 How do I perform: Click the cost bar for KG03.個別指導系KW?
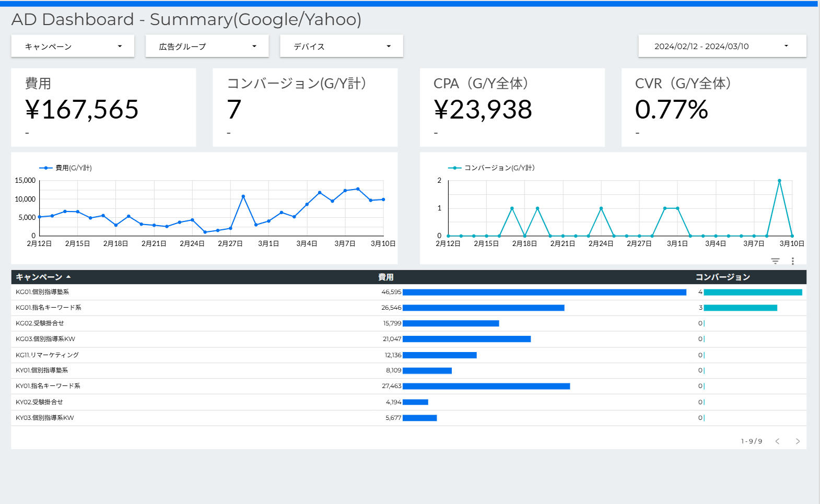pyautogui.click(x=466, y=339)
